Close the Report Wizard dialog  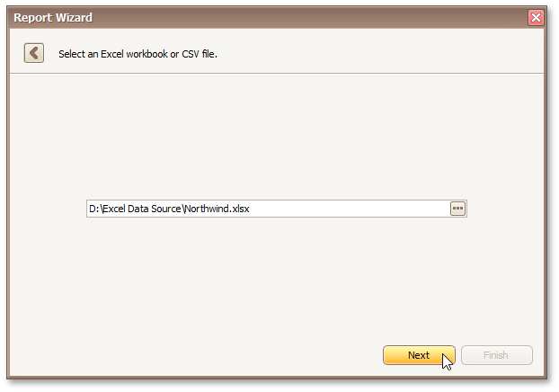(536, 17)
